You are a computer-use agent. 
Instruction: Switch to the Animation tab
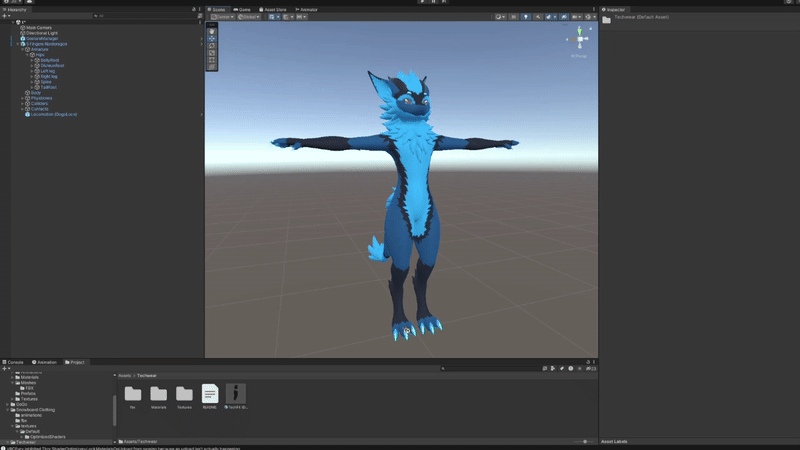pos(44,362)
